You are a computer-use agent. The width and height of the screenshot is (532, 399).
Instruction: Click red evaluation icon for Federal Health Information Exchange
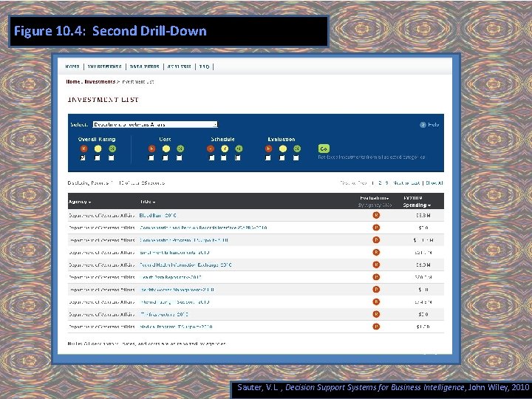click(376, 265)
